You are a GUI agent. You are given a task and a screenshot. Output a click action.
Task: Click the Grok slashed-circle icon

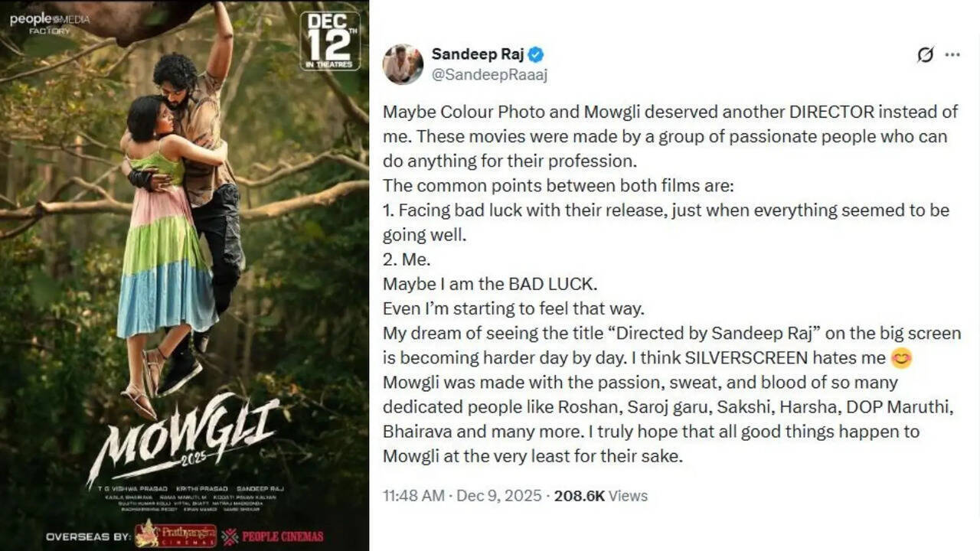(926, 55)
